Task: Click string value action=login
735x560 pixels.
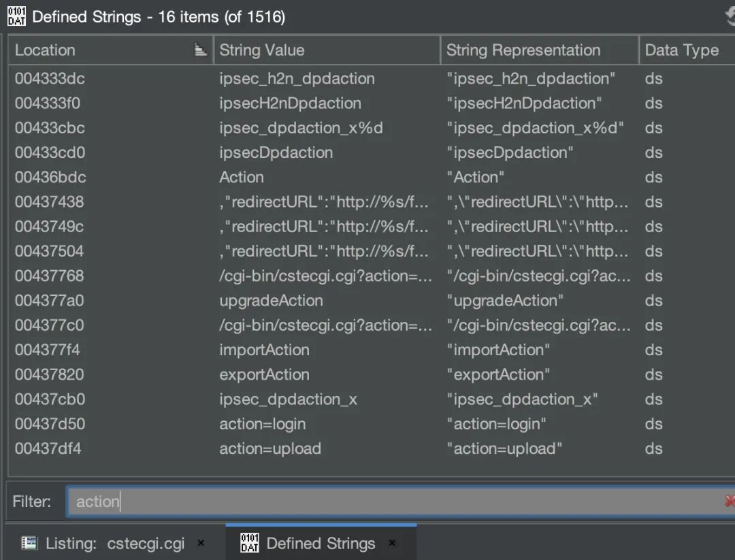Action: pos(263,424)
